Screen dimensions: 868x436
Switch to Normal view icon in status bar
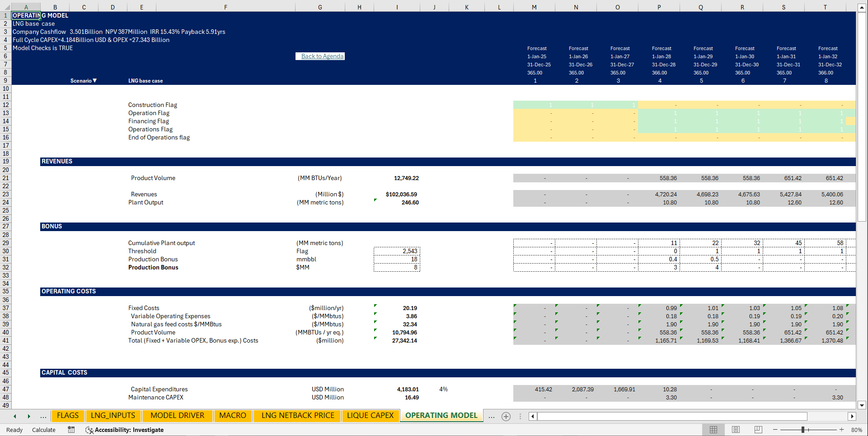[713, 429]
